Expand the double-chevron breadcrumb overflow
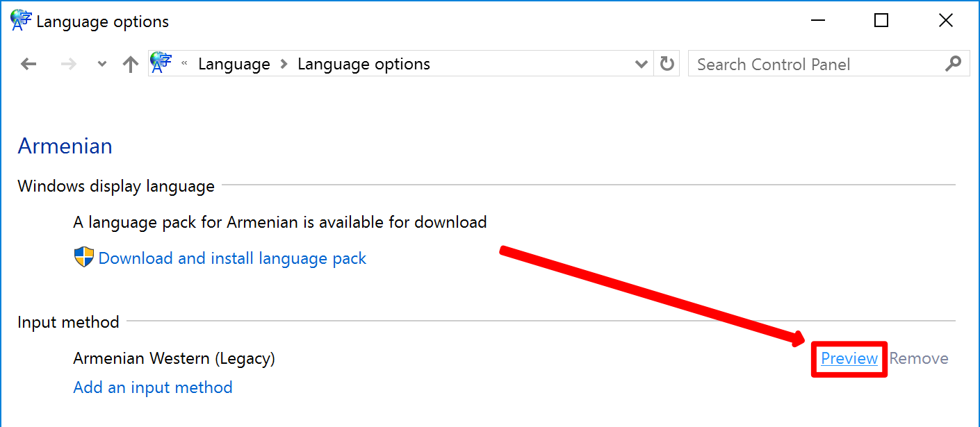The height and width of the screenshot is (427, 980). [x=184, y=64]
